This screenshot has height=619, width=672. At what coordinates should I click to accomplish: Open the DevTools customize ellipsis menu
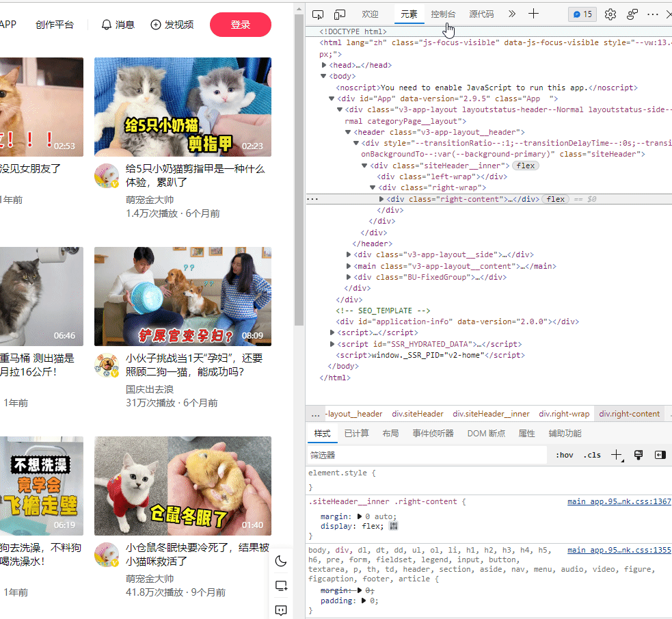tap(653, 14)
